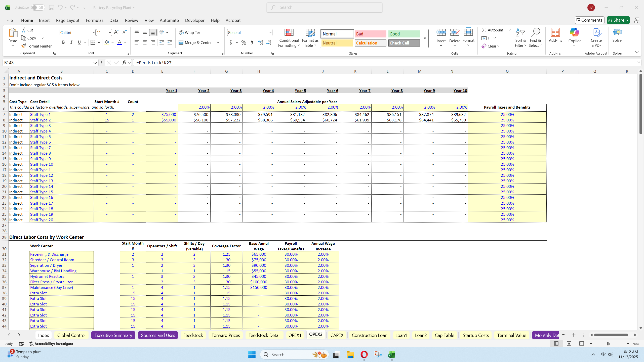Click the Merge & Center icon
Image resolution: width=644 pixels, height=362 pixels.
point(181,42)
